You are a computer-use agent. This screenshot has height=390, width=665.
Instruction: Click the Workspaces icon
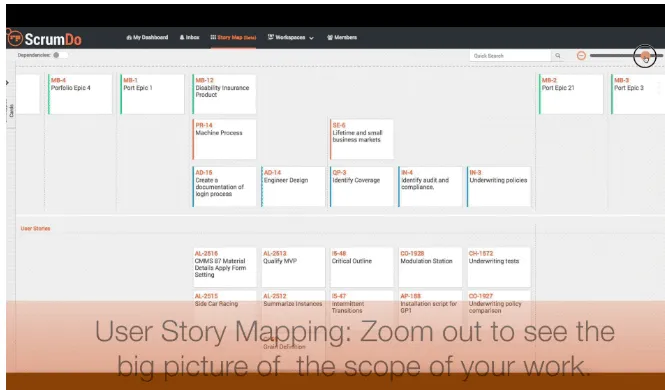(271, 37)
